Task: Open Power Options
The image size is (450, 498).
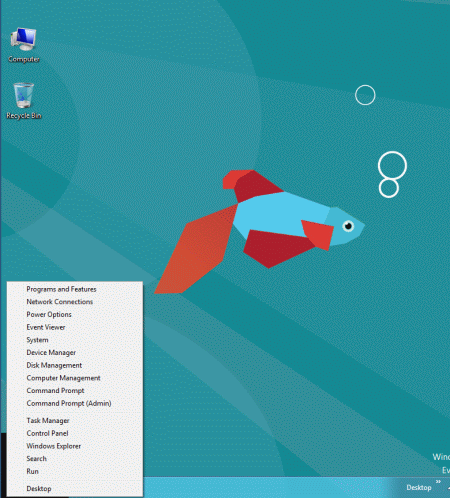Action: 75,314
